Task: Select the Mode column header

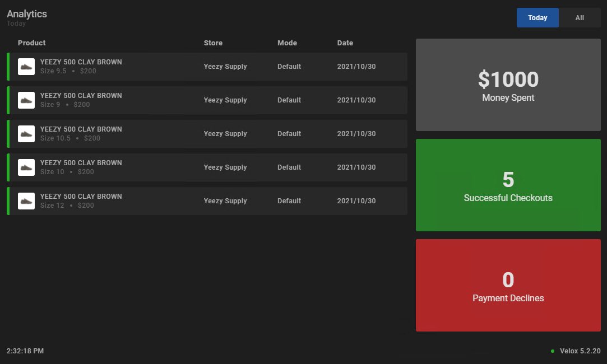Action: pos(287,43)
